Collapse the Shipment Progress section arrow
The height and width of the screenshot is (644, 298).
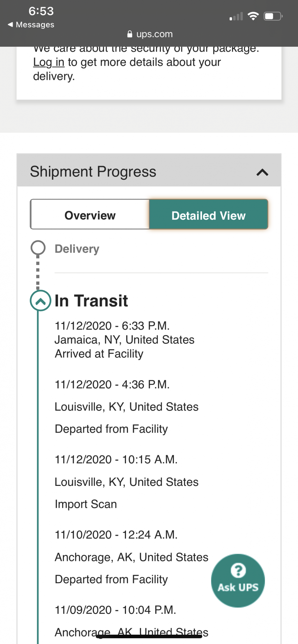tap(262, 172)
